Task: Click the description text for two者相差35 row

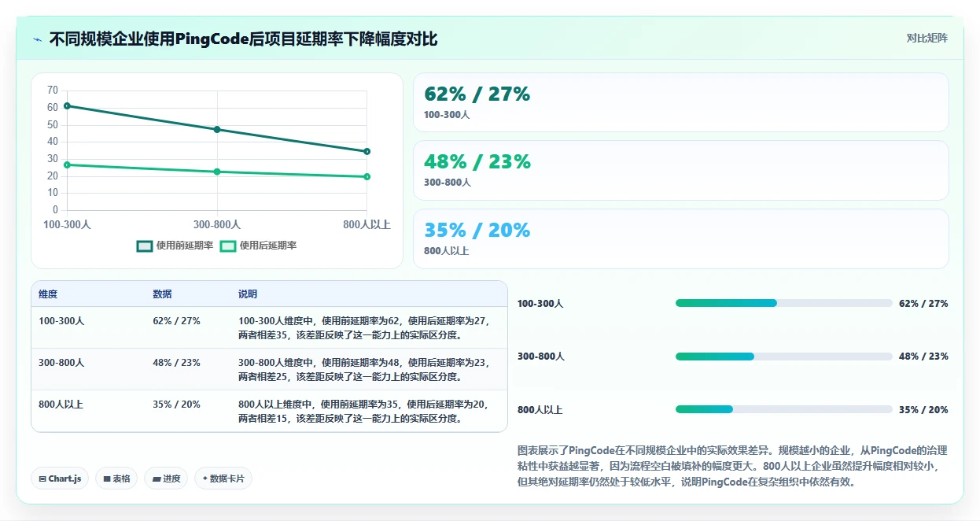Action: coord(363,327)
